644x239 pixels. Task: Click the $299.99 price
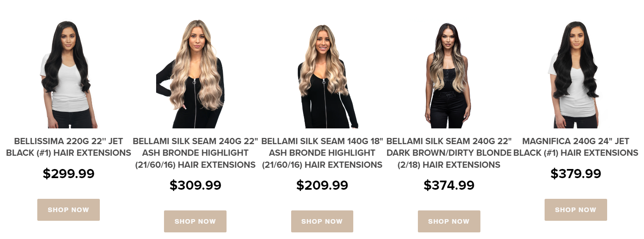(x=68, y=174)
